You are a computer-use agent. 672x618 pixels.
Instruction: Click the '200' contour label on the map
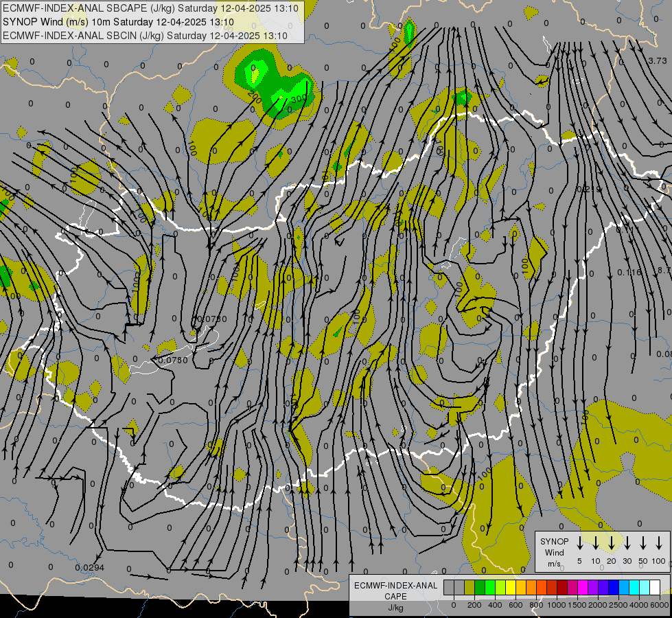254,98
